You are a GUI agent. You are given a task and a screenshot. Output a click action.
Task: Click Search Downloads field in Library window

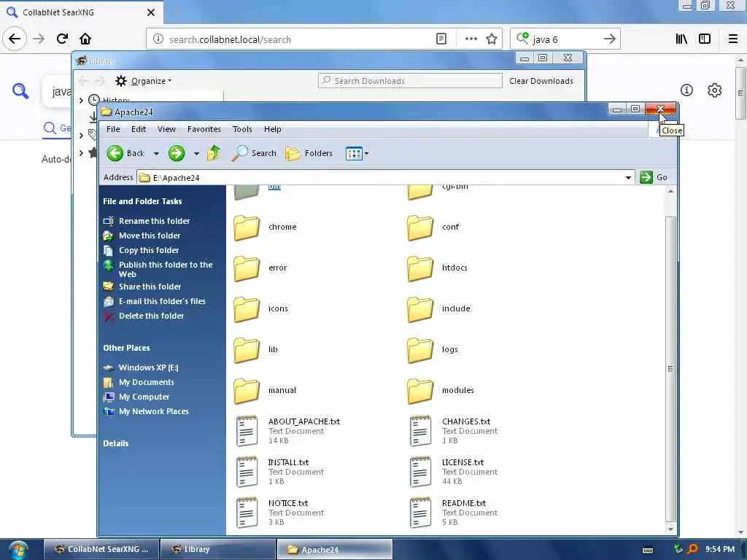410,80
